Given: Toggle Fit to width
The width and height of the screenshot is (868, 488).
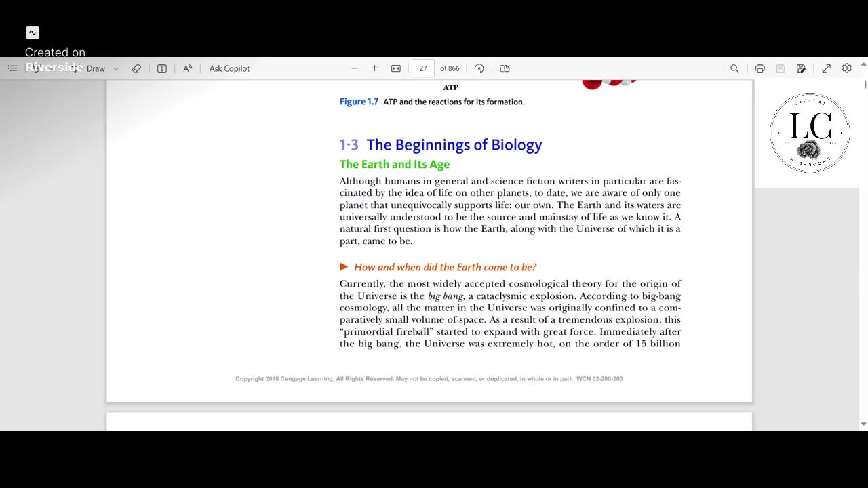Looking at the screenshot, I should pyautogui.click(x=396, y=68).
